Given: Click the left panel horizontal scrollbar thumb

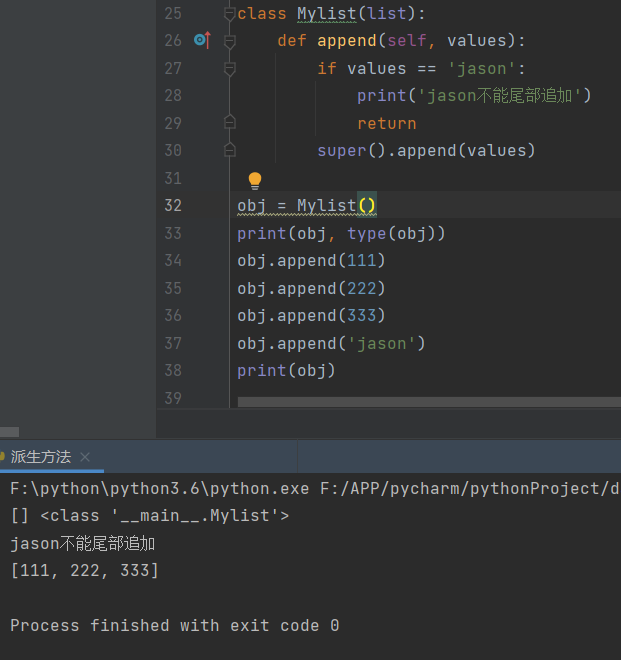Looking at the screenshot, I should [9, 432].
